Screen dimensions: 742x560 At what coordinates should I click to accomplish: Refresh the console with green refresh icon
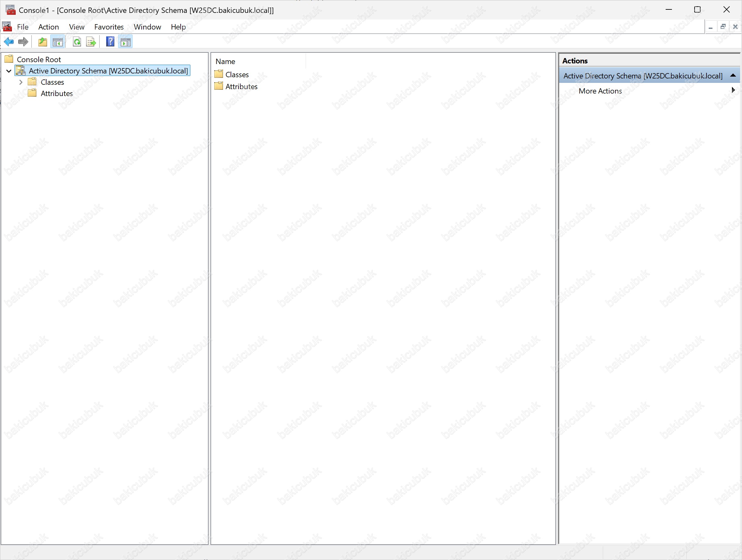click(x=77, y=42)
